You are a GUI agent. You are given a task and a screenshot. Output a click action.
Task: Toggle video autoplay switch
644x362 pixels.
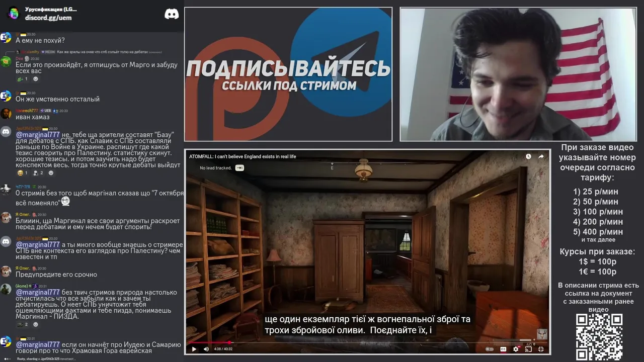(490, 349)
